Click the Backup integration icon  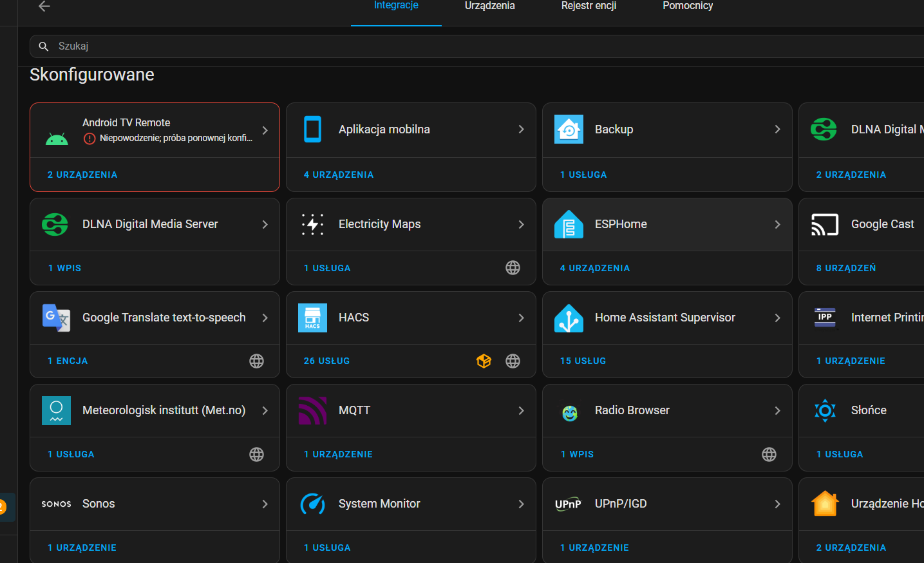(569, 129)
